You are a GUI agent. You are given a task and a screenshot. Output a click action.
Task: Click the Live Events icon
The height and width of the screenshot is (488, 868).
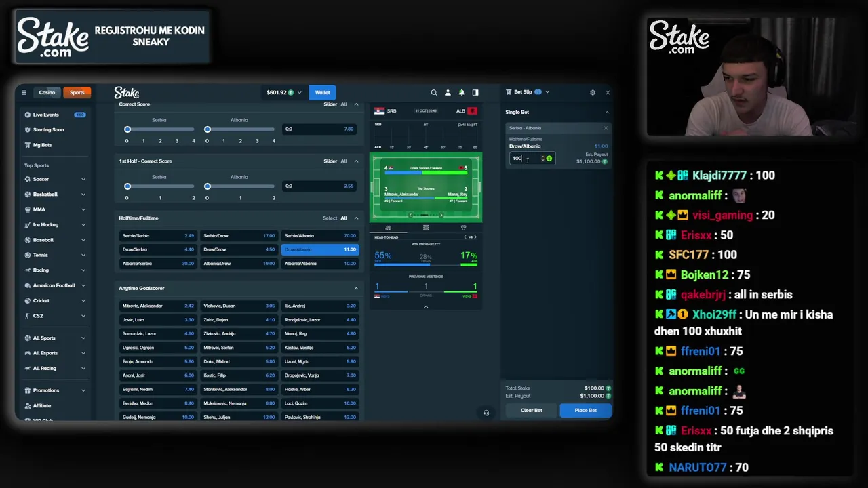[x=28, y=115]
